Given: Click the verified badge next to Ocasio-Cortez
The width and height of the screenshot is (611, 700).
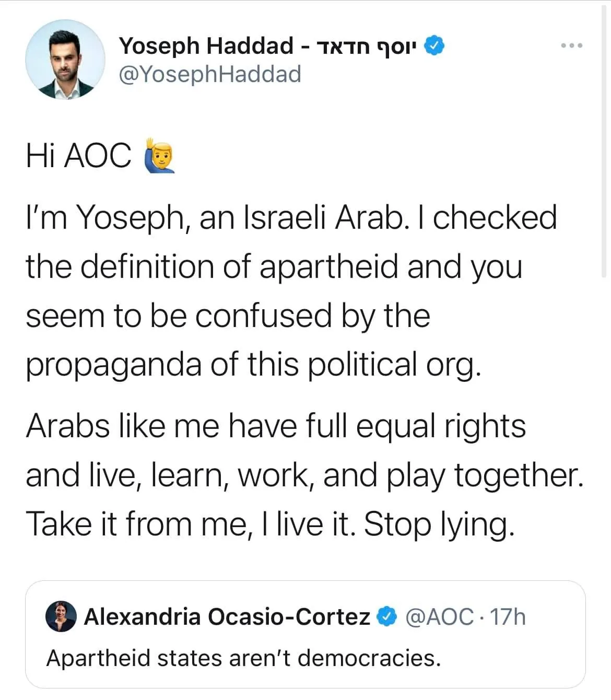Looking at the screenshot, I should point(387,617).
